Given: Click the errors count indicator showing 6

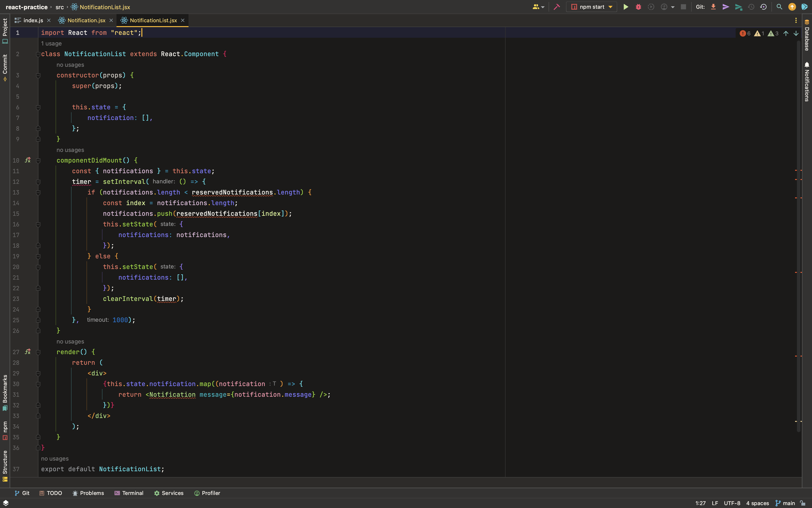Looking at the screenshot, I should (745, 33).
